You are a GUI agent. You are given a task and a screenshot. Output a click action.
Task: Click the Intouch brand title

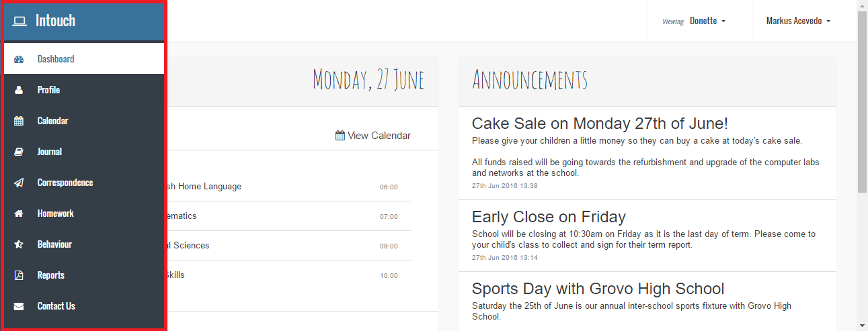click(55, 21)
